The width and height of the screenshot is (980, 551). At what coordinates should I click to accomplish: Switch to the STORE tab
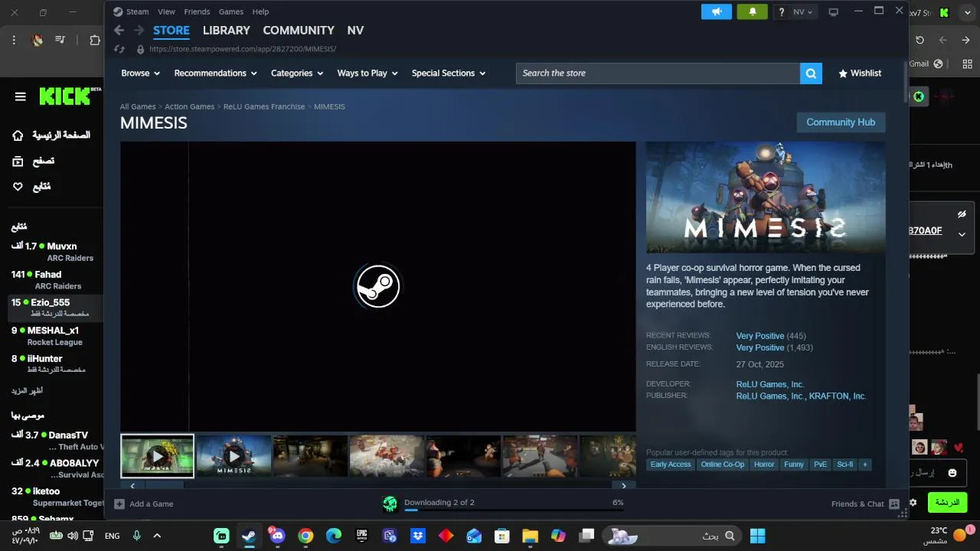(171, 30)
